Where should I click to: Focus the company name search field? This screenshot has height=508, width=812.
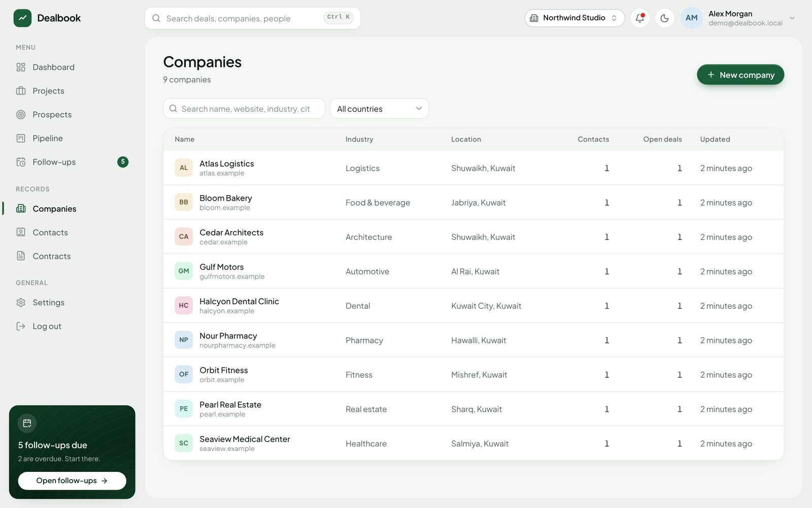(244, 109)
